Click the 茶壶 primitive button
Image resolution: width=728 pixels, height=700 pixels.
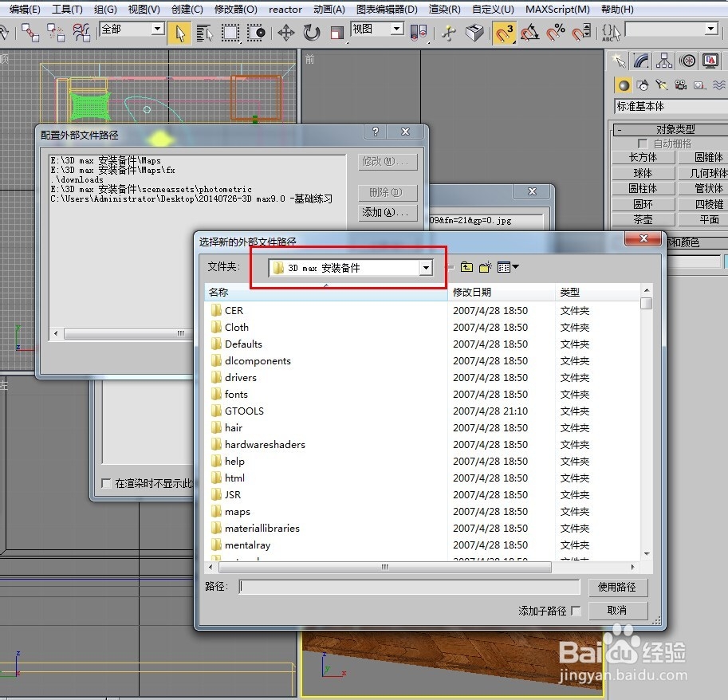[x=643, y=219]
